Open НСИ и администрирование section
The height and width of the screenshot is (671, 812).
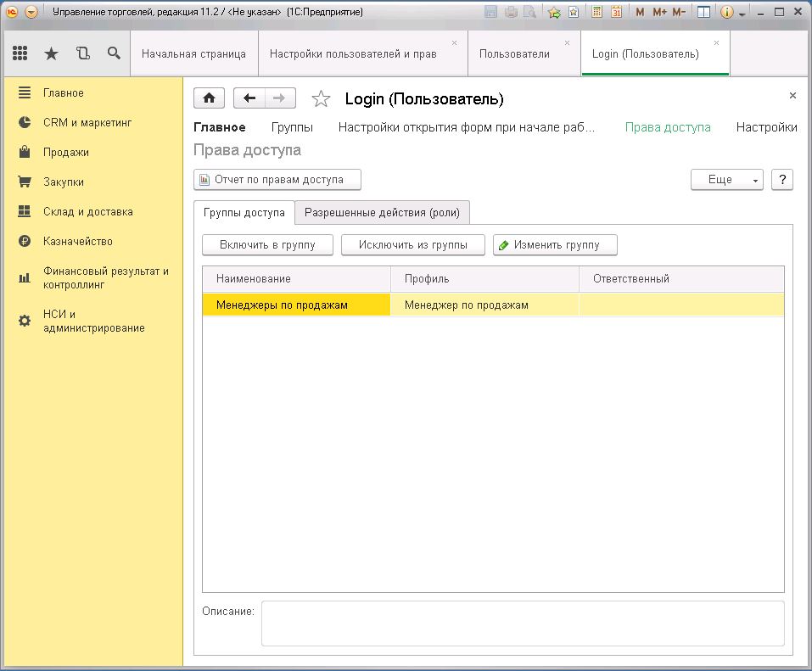(93, 321)
